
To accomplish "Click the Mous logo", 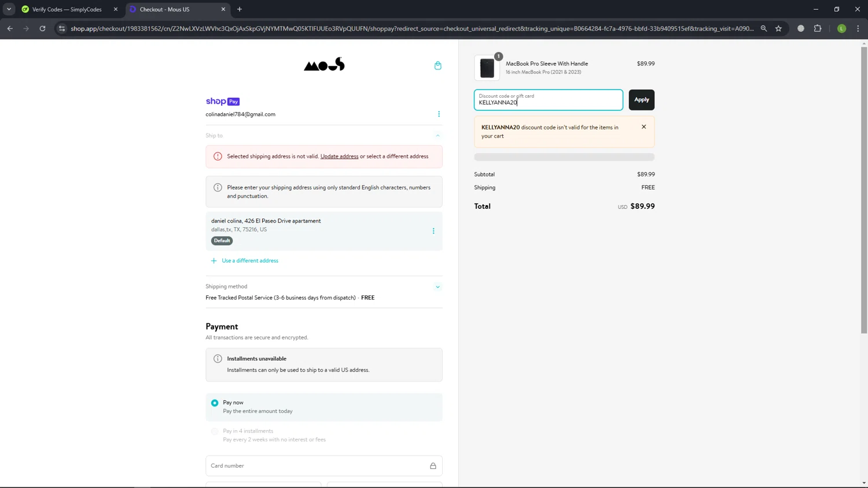I will (x=324, y=65).
